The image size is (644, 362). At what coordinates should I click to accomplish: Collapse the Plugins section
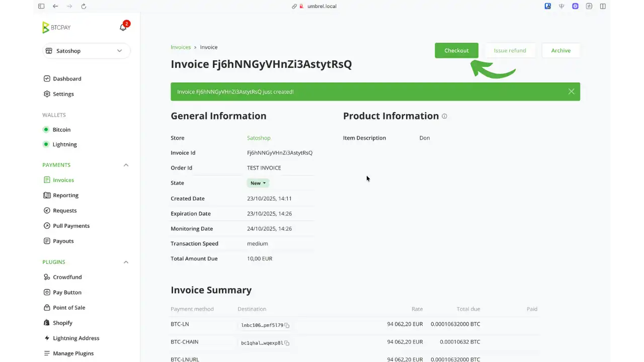click(126, 262)
